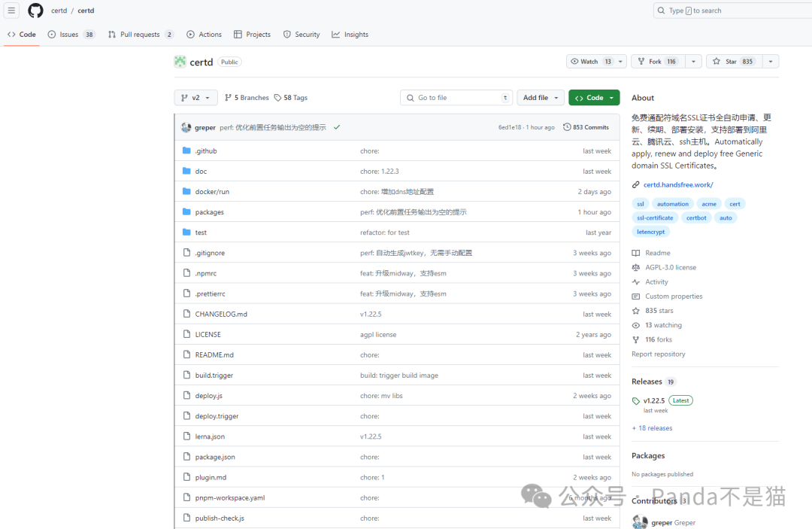Open commit hash 6ed1e18
Viewport: 812px width, 529px height.
[x=510, y=127]
